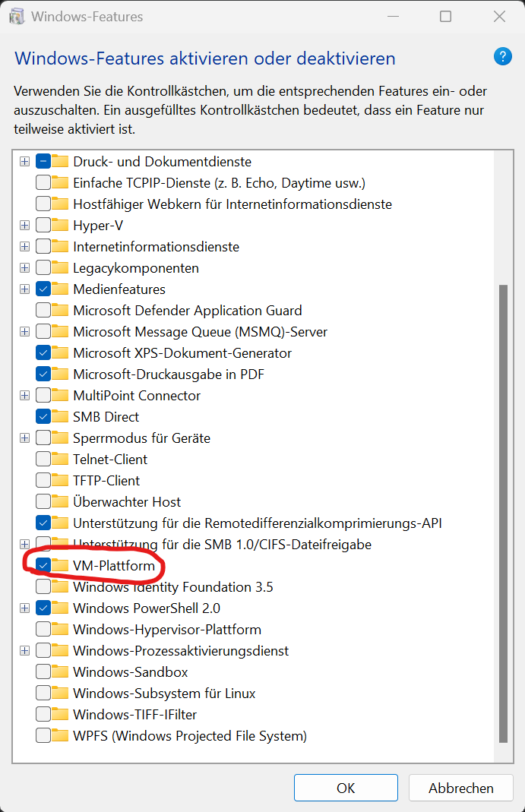The width and height of the screenshot is (525, 812).
Task: Click the Telnet-Client folder icon
Action: 60,459
